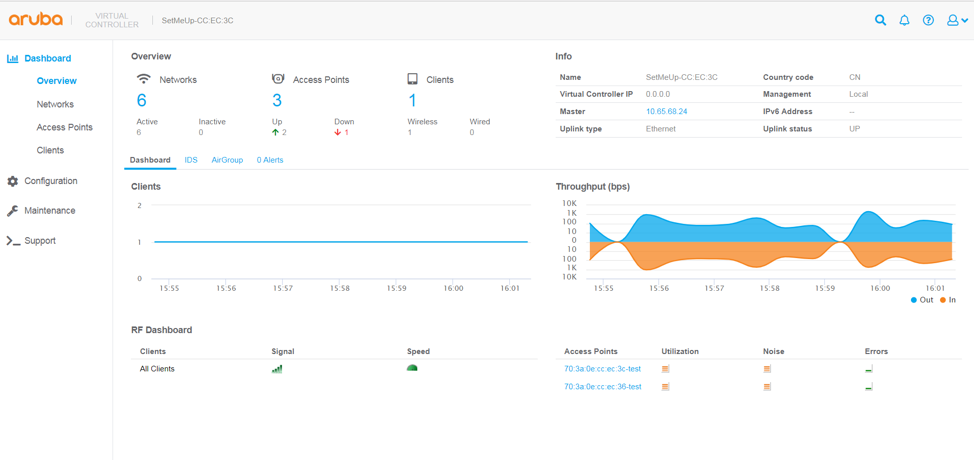Toggle the Out legend swatch in Throughput
The height and width of the screenshot is (460, 974).
point(914,300)
